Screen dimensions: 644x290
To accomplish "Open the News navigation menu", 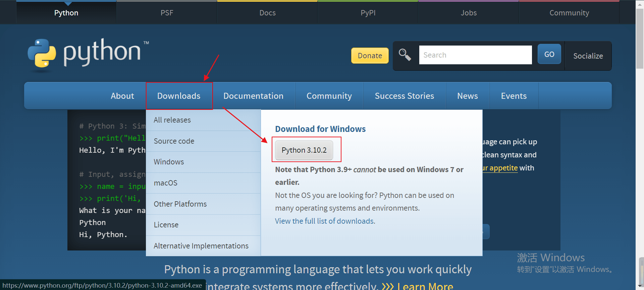I will point(468,96).
